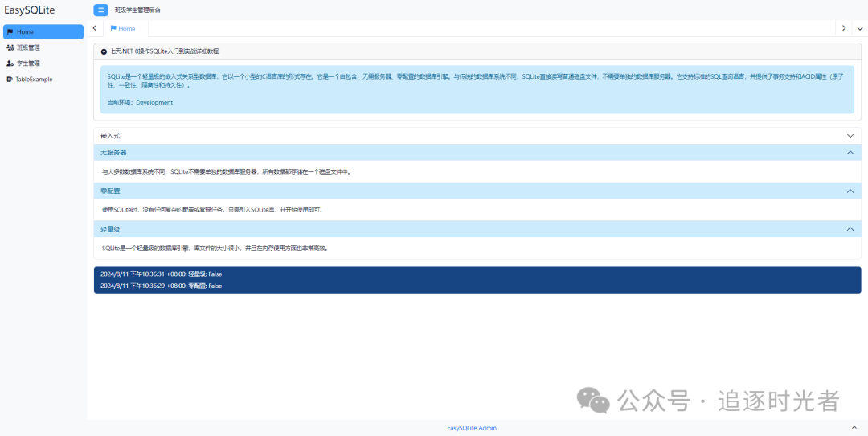Go to 学生管理 in the sidebar
Image resolution: width=868 pixels, height=436 pixels.
(x=28, y=63)
